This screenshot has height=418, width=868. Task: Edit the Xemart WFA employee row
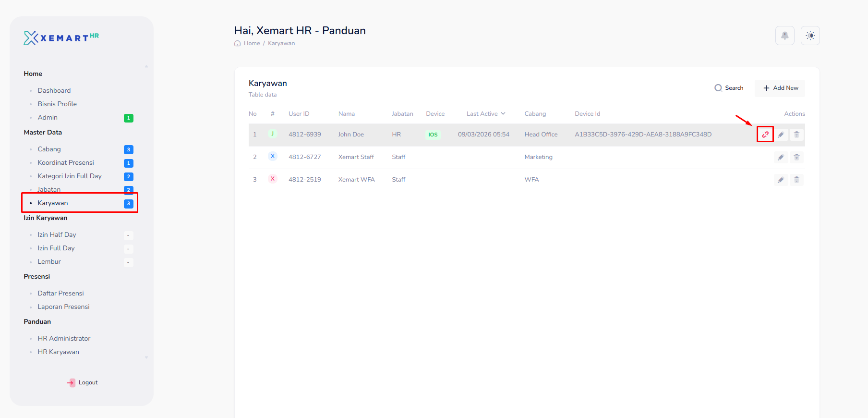click(781, 180)
